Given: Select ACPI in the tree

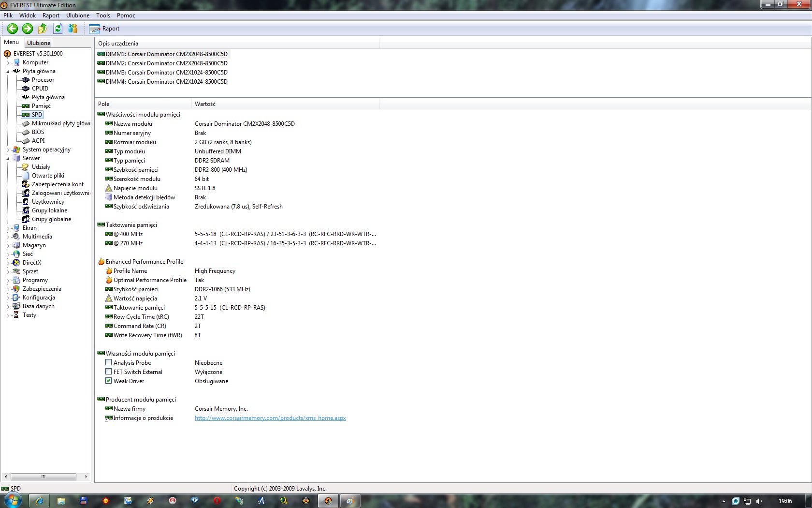Looking at the screenshot, I should pos(38,141).
